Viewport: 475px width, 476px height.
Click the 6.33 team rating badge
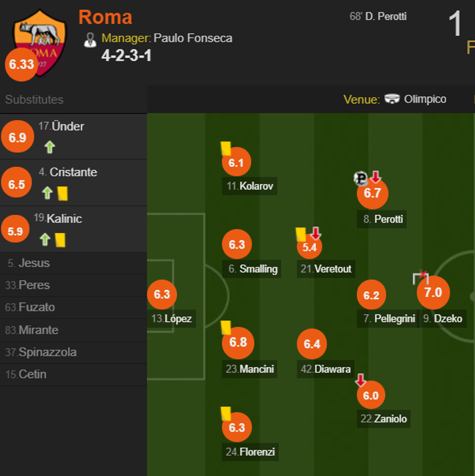pyautogui.click(x=21, y=64)
